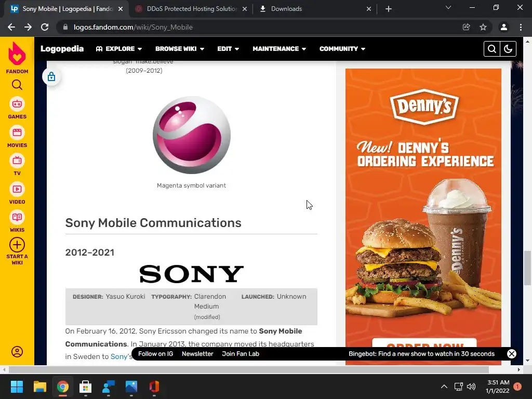Click the Sony Mobile Communications heading

point(153,223)
